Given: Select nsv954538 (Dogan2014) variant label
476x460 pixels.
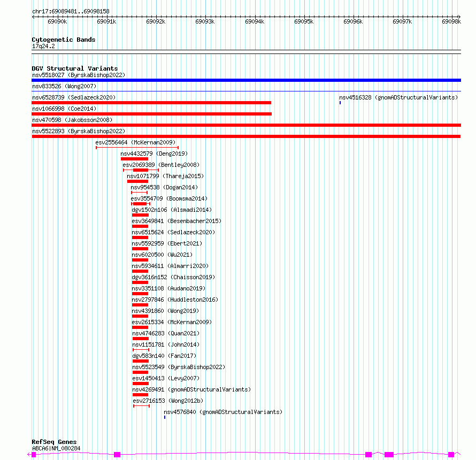Looking at the screenshot, I should 164,187.
